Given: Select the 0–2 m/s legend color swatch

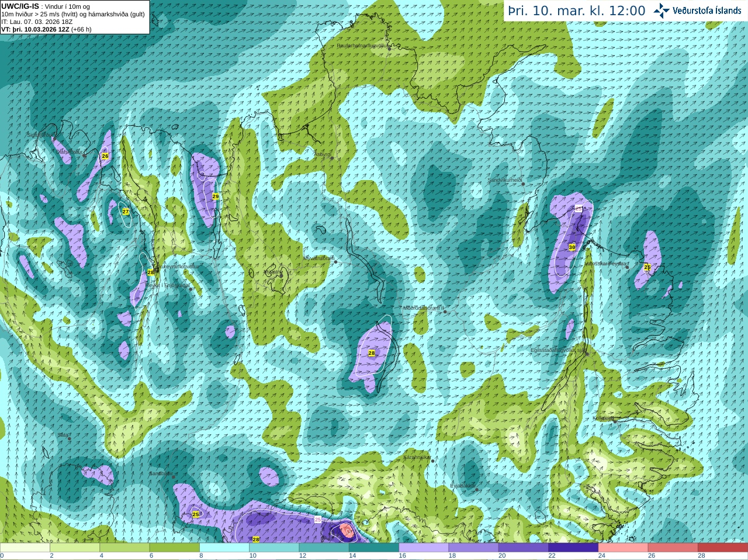Looking at the screenshot, I should point(25,548).
